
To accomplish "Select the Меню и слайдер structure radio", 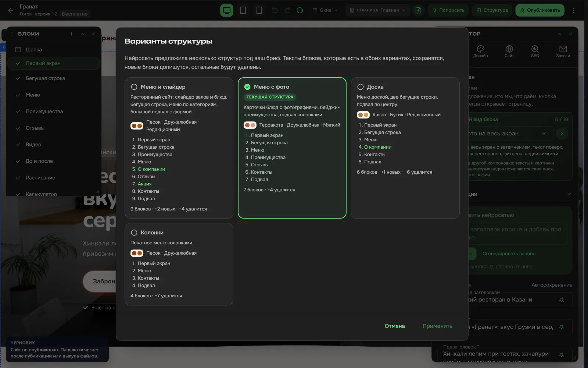I will [x=134, y=87].
